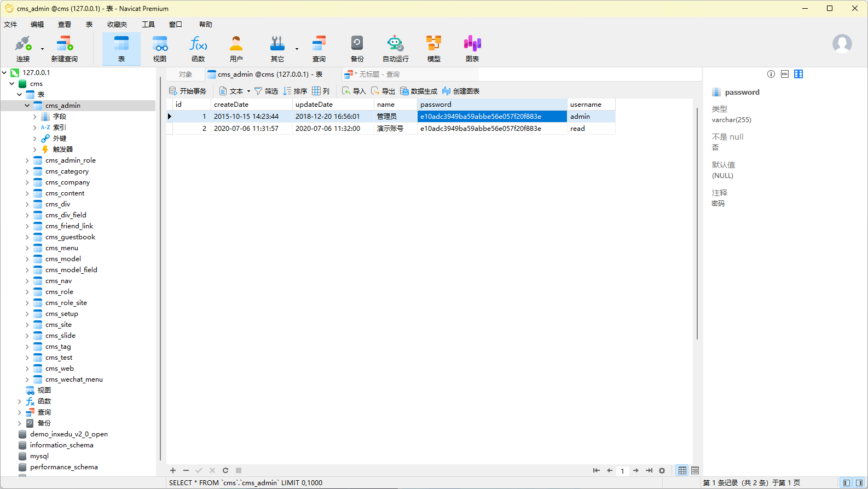Toggle the left navigation pane
This screenshot has width=868, height=489.
[x=847, y=482]
